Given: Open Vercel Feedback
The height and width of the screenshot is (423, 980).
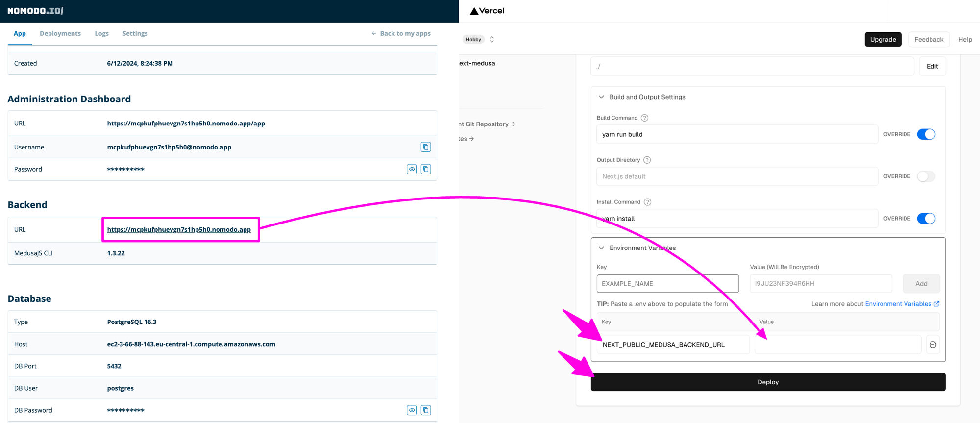Looking at the screenshot, I should pos(929,39).
